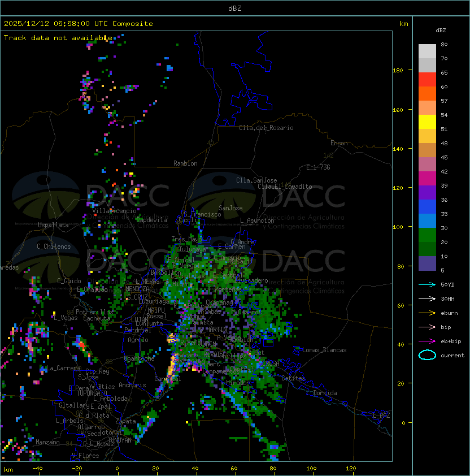
Task: Click the 80 dBZ light gray color swatch
Action: 427,51
